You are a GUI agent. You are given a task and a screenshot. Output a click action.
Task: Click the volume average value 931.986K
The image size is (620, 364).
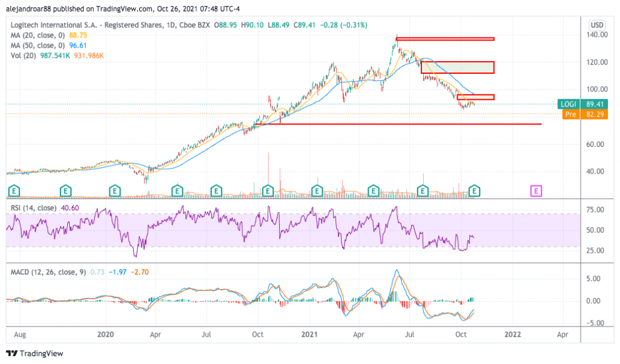coord(88,56)
